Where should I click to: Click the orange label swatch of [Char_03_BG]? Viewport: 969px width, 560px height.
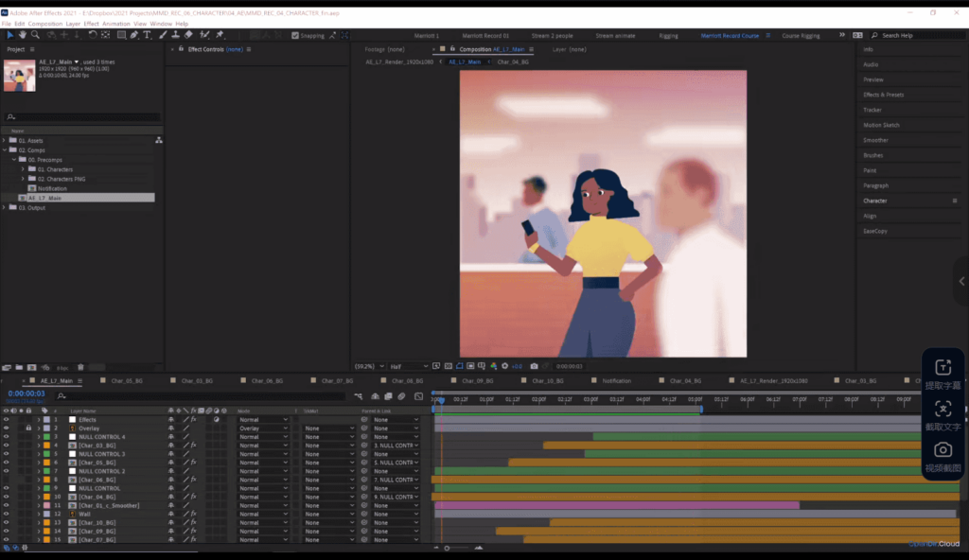tap(47, 446)
